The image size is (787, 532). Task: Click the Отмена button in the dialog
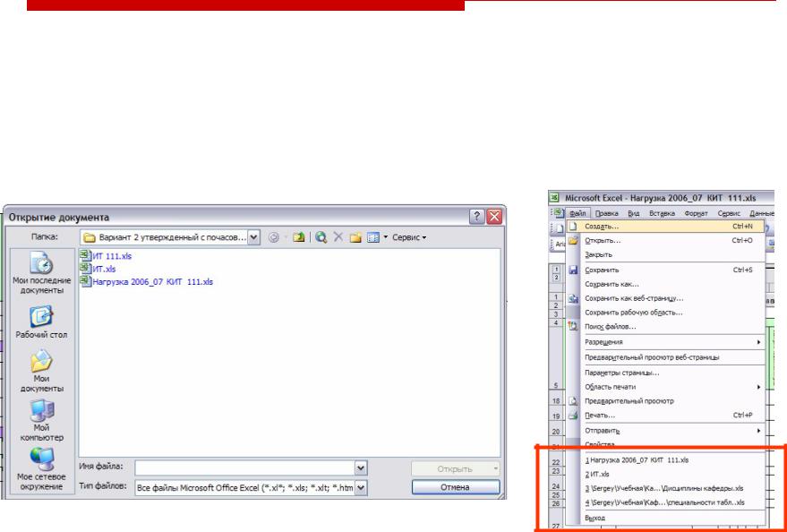[x=455, y=487]
